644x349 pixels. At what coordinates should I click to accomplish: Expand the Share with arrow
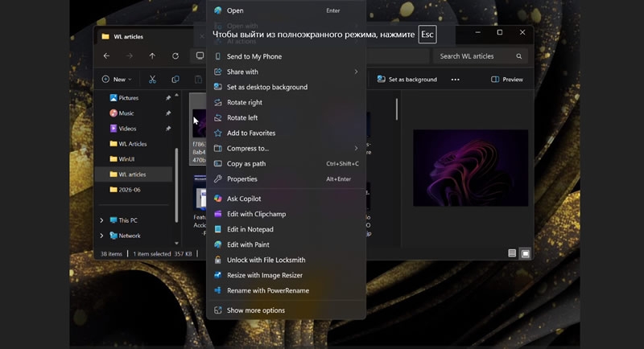click(x=356, y=72)
